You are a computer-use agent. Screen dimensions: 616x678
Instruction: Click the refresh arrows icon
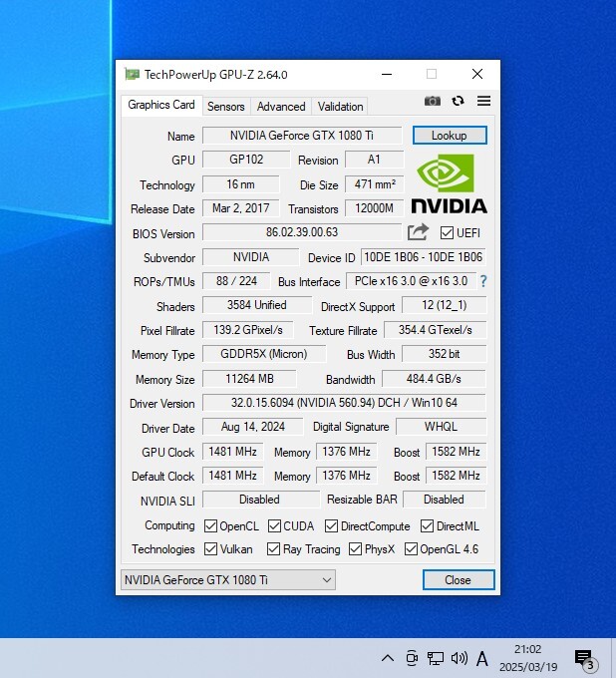[458, 101]
